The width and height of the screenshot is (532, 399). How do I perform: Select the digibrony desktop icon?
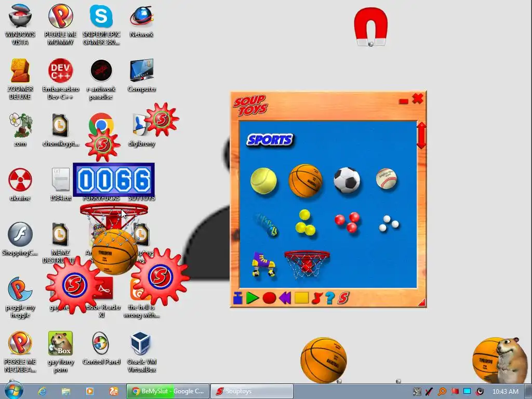pyautogui.click(x=141, y=130)
